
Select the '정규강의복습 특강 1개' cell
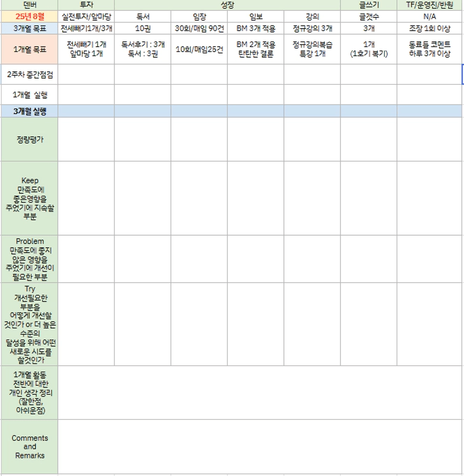(312, 49)
